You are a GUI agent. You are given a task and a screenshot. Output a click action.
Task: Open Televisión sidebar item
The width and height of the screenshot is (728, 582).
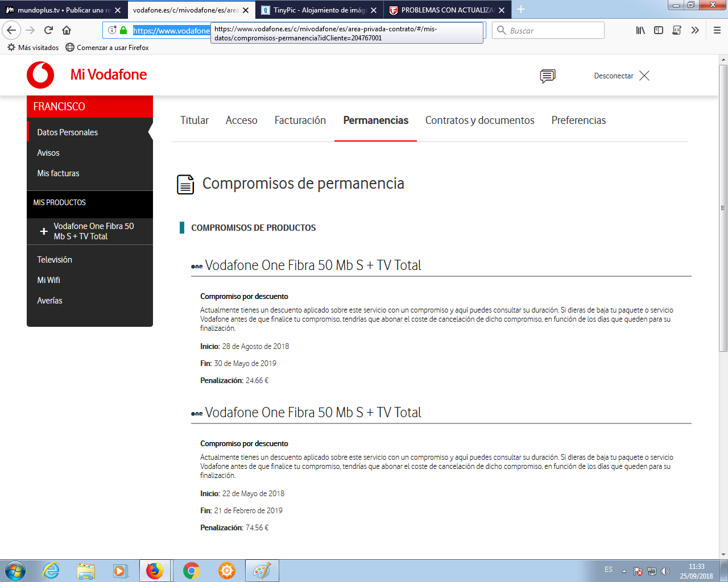pos(55,260)
